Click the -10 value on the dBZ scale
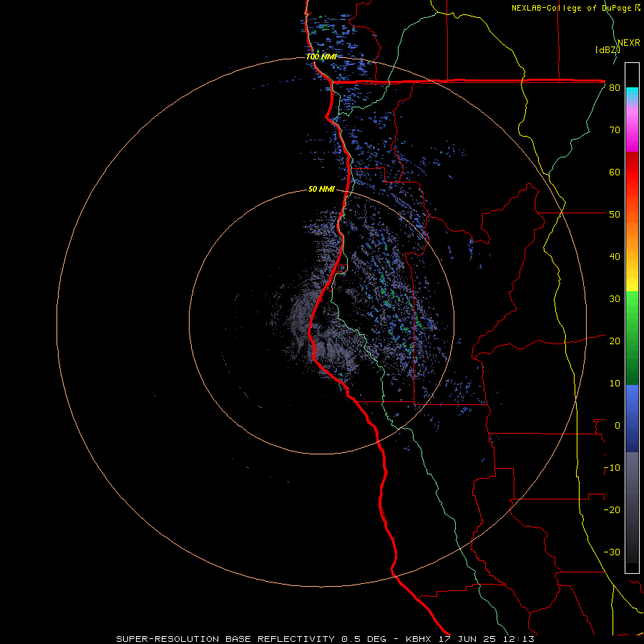The height and width of the screenshot is (644, 644). tap(612, 468)
